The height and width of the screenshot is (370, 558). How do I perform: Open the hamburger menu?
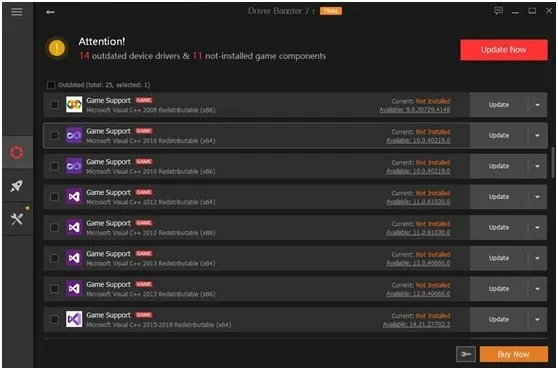(17, 12)
